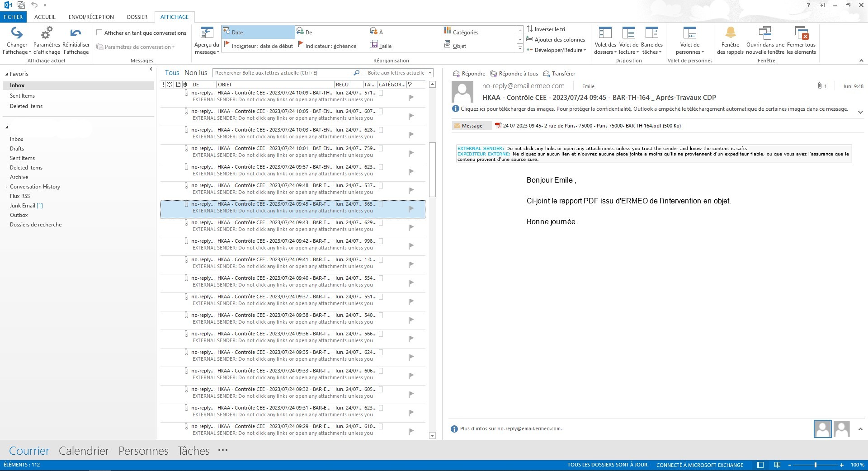The width and height of the screenshot is (868, 471).
Task: Adjust the zoom slider in status bar
Action: pos(815,465)
